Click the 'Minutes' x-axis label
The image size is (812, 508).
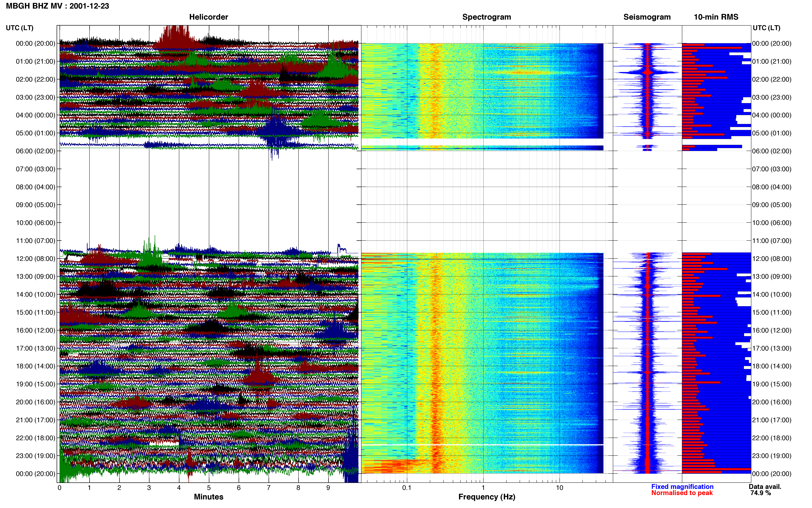coord(209,497)
